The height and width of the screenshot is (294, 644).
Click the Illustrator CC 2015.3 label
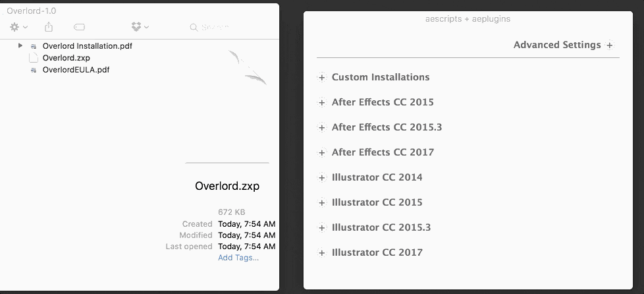click(x=381, y=227)
